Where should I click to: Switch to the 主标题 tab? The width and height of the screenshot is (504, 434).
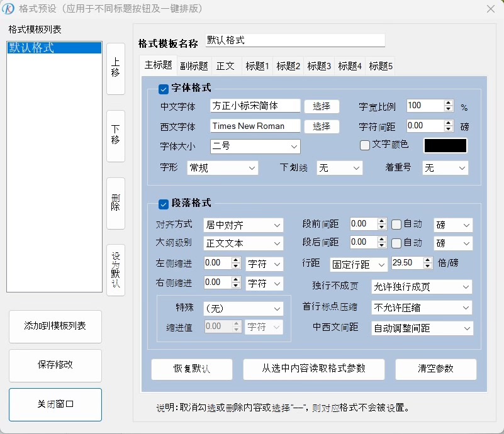point(159,65)
